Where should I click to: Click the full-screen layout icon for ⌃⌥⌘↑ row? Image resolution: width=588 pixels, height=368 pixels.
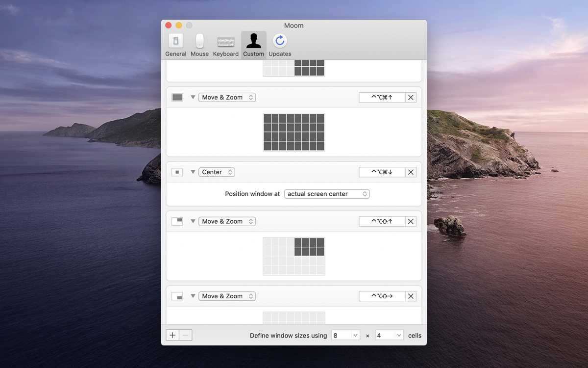[177, 98]
